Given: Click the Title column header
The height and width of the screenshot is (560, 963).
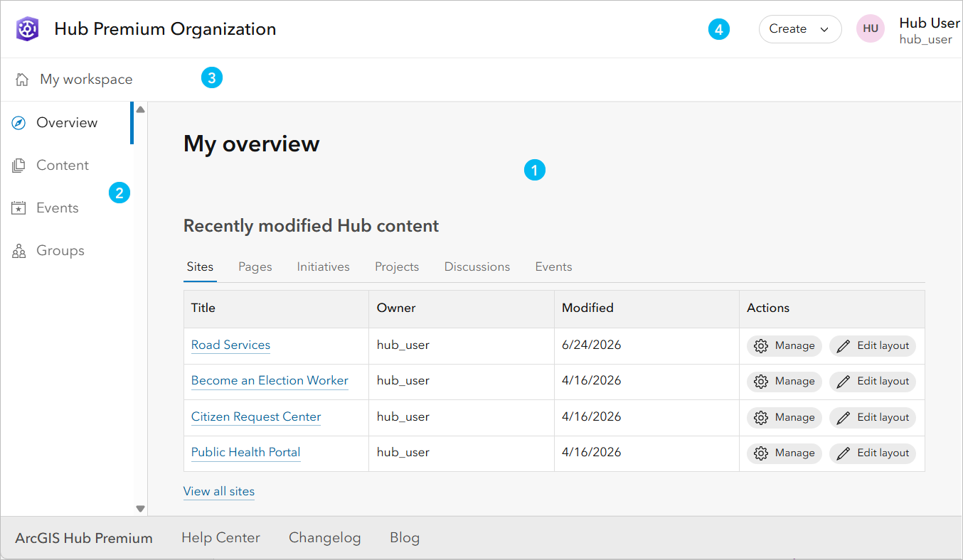Looking at the screenshot, I should 276,308.
